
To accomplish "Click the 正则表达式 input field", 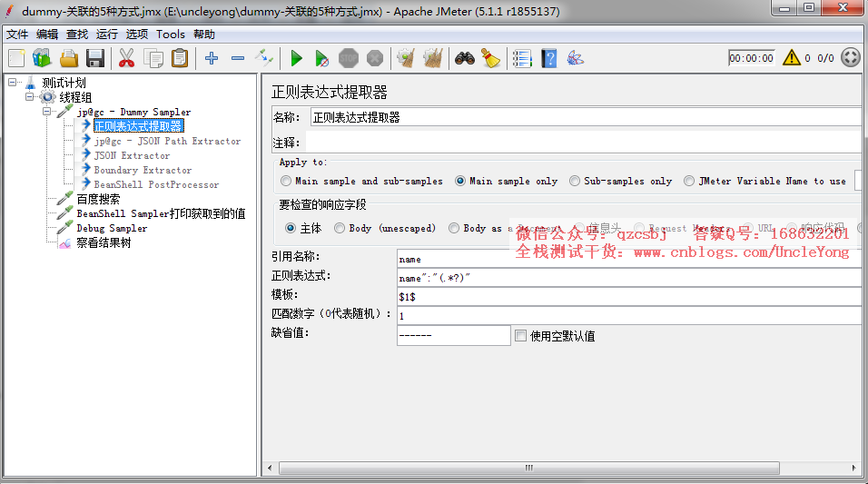I will click(x=629, y=278).
